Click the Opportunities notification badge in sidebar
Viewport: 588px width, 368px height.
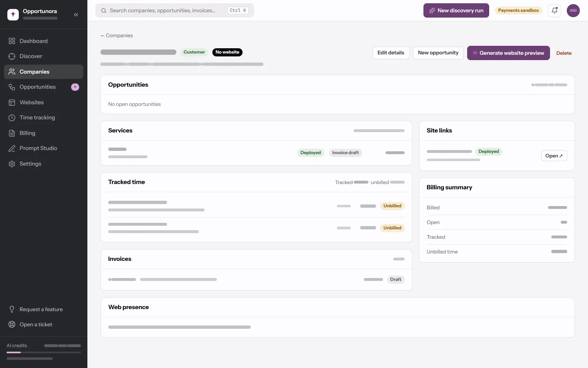click(75, 87)
